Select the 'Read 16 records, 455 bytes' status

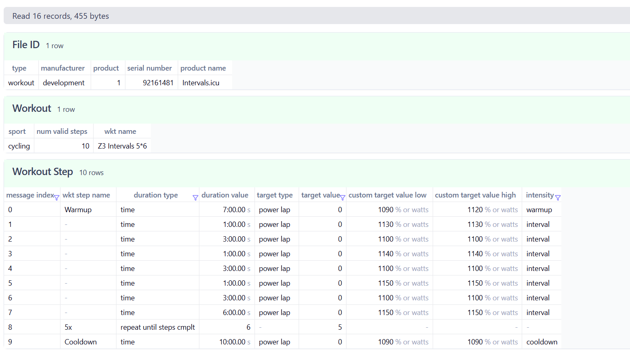[x=60, y=16]
